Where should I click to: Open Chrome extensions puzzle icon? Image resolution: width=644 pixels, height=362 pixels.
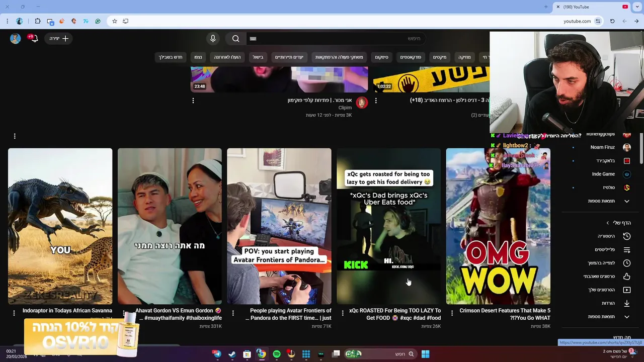pyautogui.click(x=38, y=21)
